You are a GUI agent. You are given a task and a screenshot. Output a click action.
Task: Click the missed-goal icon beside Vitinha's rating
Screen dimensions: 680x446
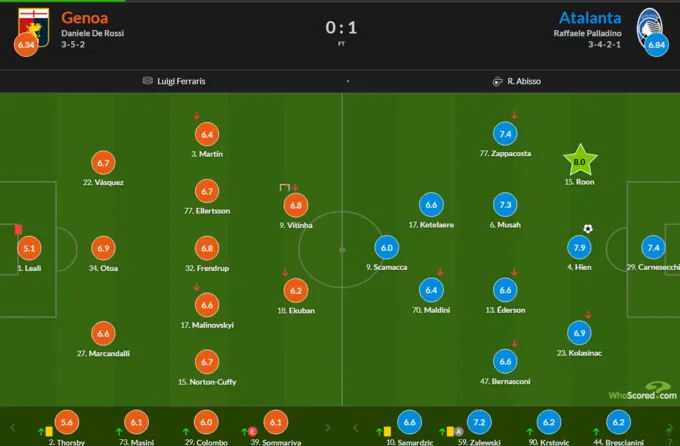click(284, 187)
